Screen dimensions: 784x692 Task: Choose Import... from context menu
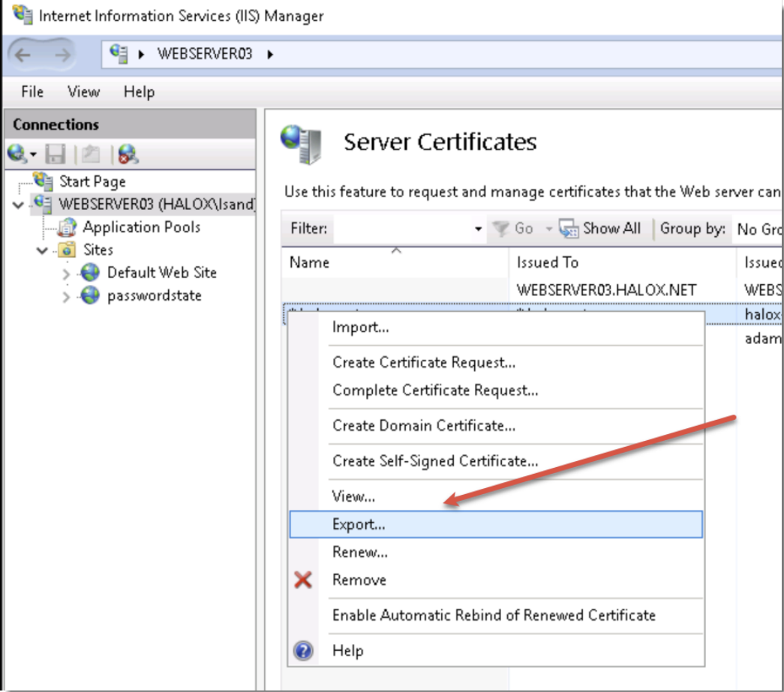[x=496, y=328]
